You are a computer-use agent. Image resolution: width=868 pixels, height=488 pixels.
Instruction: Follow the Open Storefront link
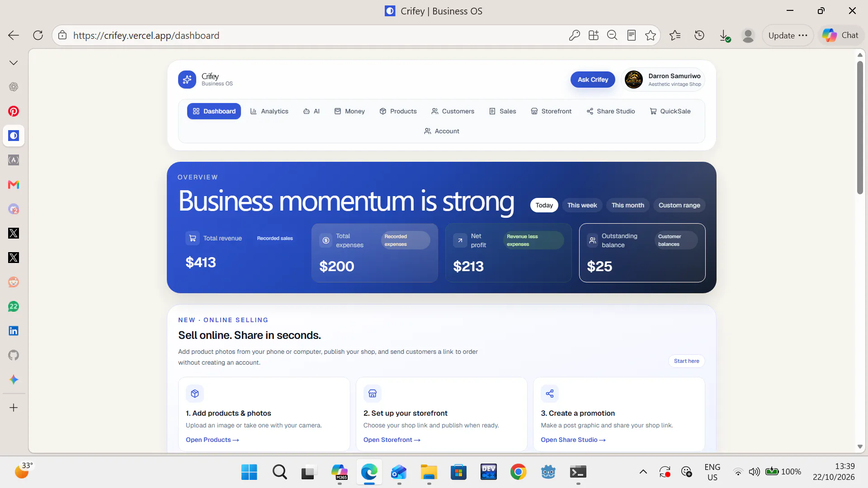coord(392,440)
